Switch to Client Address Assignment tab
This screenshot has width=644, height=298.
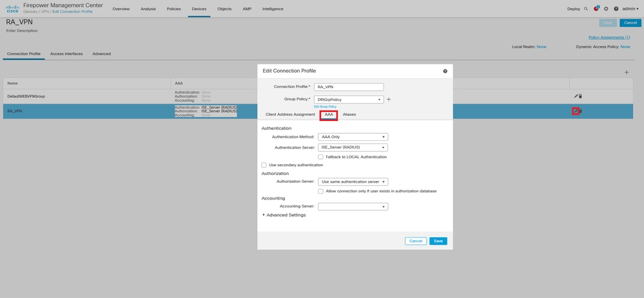pyautogui.click(x=290, y=115)
